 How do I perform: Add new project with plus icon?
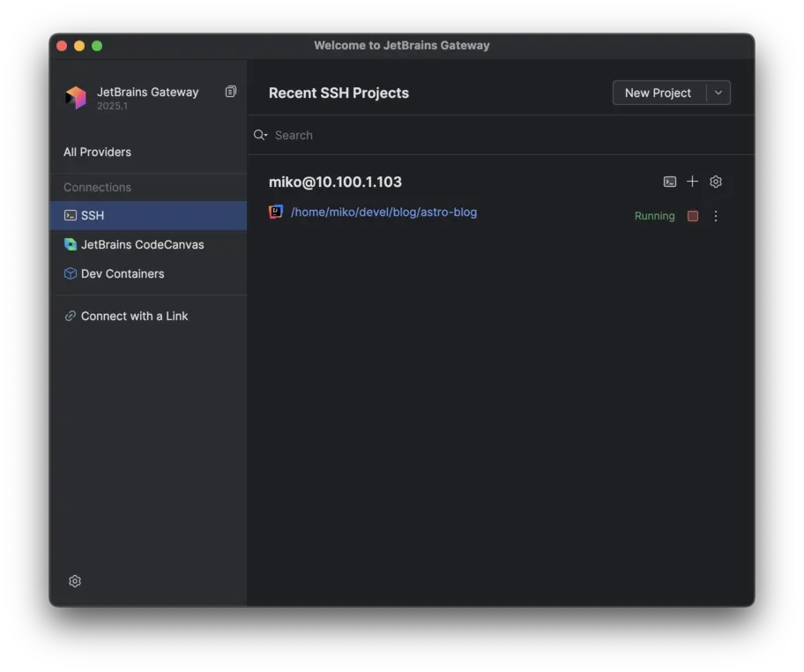coord(692,182)
